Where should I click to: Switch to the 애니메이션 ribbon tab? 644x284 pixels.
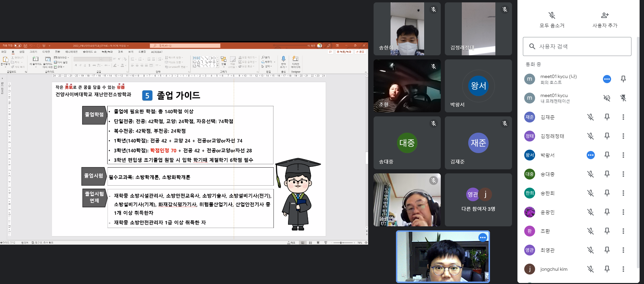[x=71, y=52]
